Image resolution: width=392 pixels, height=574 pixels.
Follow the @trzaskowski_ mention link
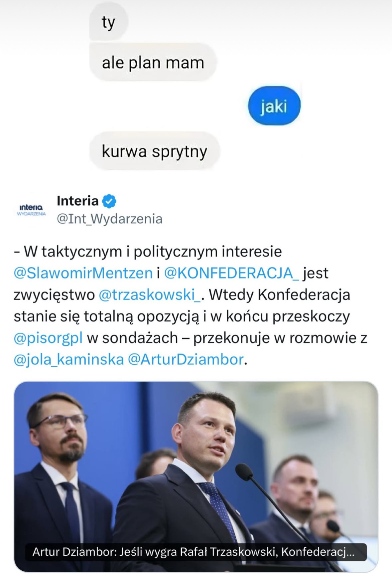point(150,295)
